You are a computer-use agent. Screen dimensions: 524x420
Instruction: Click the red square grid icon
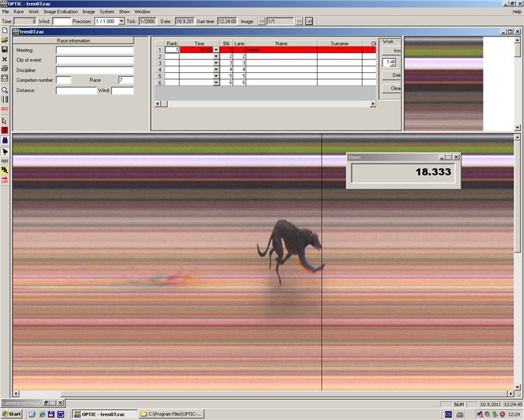pyautogui.click(x=5, y=130)
